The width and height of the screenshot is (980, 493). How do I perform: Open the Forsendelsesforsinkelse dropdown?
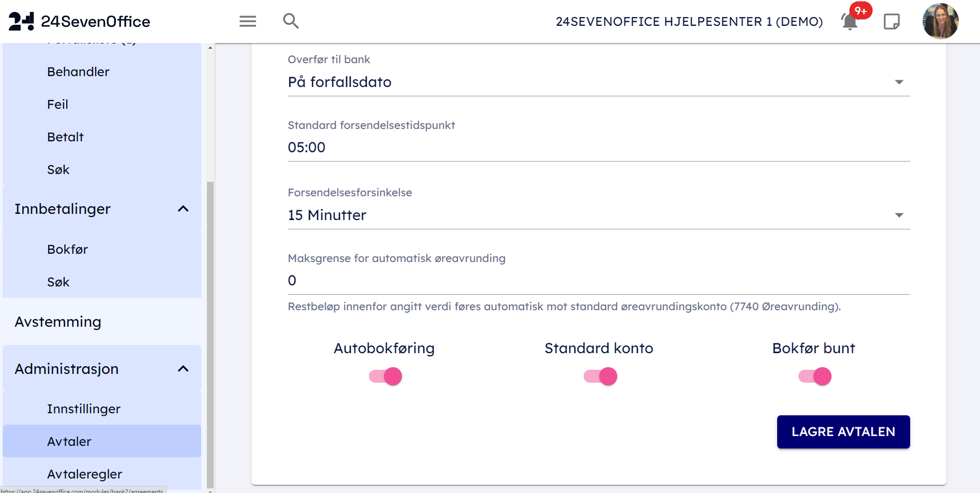(598, 215)
